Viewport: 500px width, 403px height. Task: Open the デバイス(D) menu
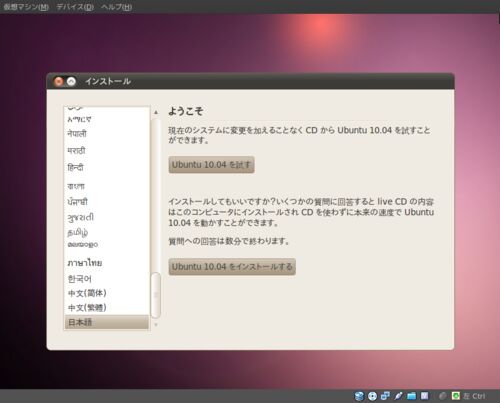(75, 7)
